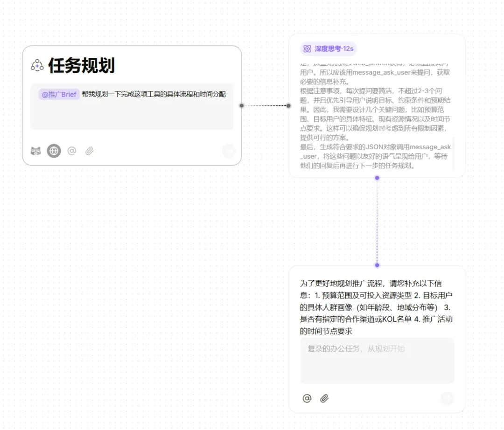504x430 pixels.
Task: Click the gray connector dot left of thinking card
Action: 289,106
